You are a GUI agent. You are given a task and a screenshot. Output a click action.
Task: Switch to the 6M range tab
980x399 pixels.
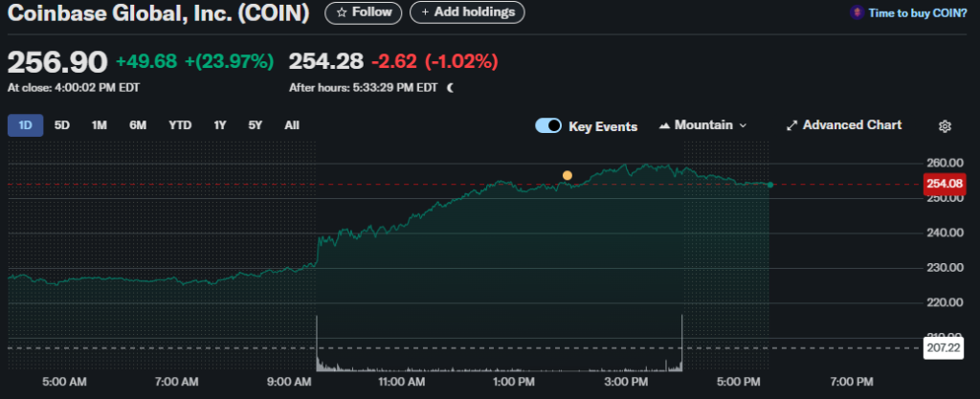click(138, 125)
